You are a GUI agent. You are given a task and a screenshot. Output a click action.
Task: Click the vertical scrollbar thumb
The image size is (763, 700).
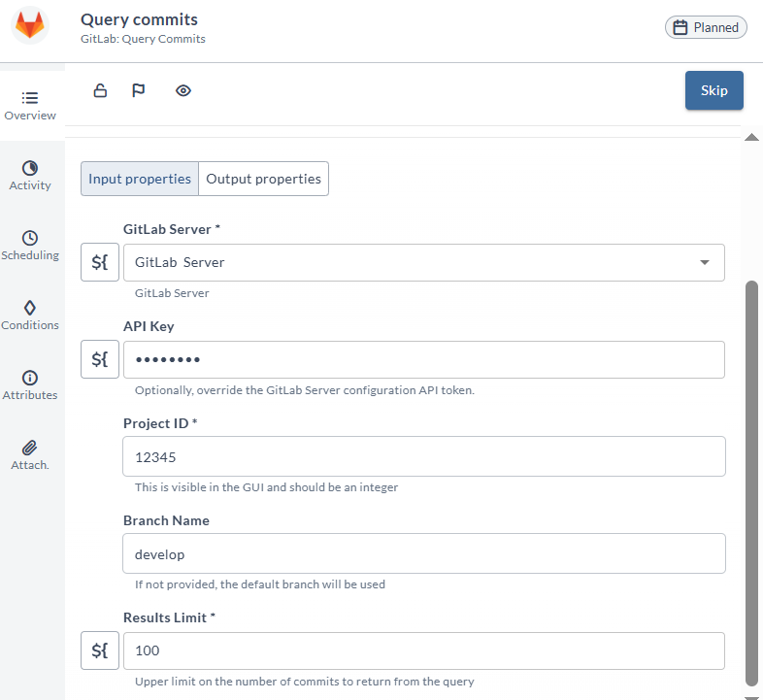(x=751, y=483)
